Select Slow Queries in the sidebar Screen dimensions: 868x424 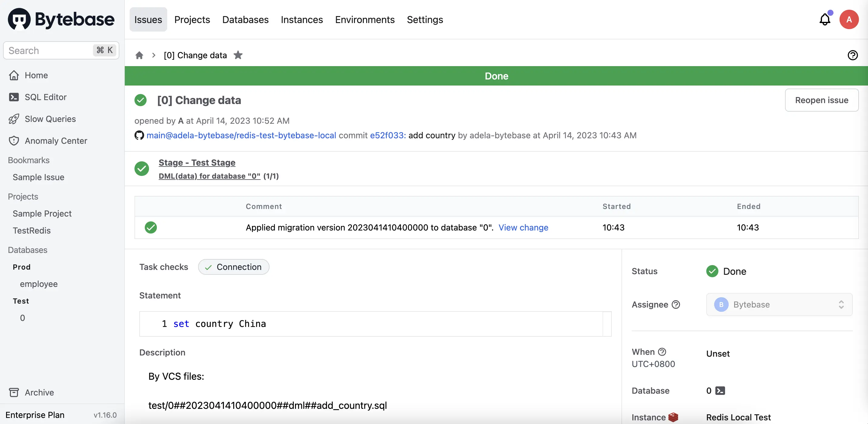click(x=50, y=119)
